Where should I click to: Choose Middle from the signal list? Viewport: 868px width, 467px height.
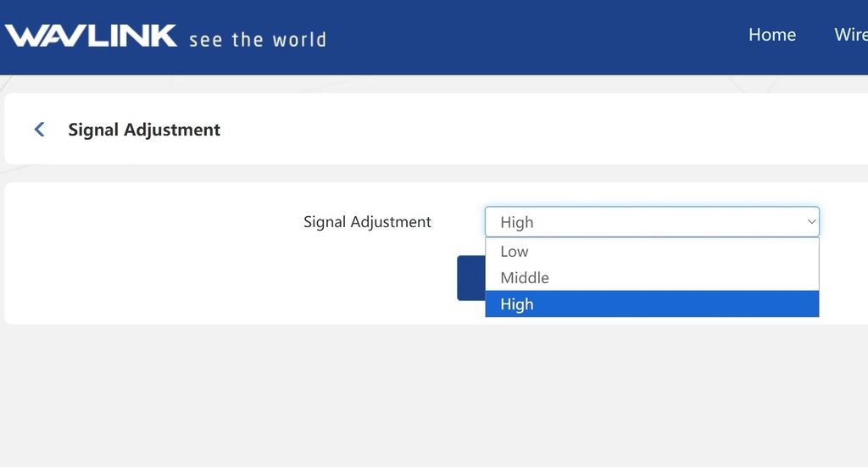click(x=525, y=278)
